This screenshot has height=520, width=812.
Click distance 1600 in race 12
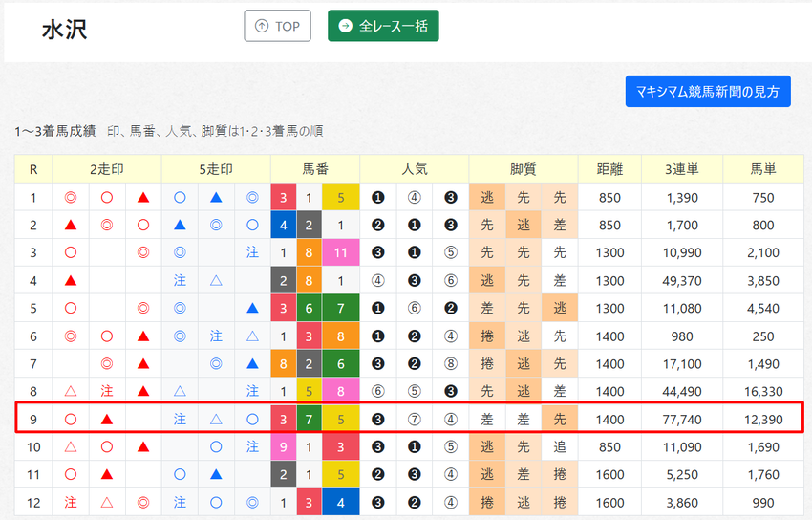[609, 503]
